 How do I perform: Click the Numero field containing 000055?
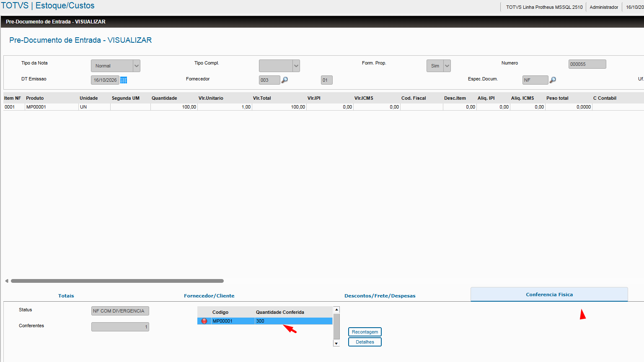pos(587,64)
